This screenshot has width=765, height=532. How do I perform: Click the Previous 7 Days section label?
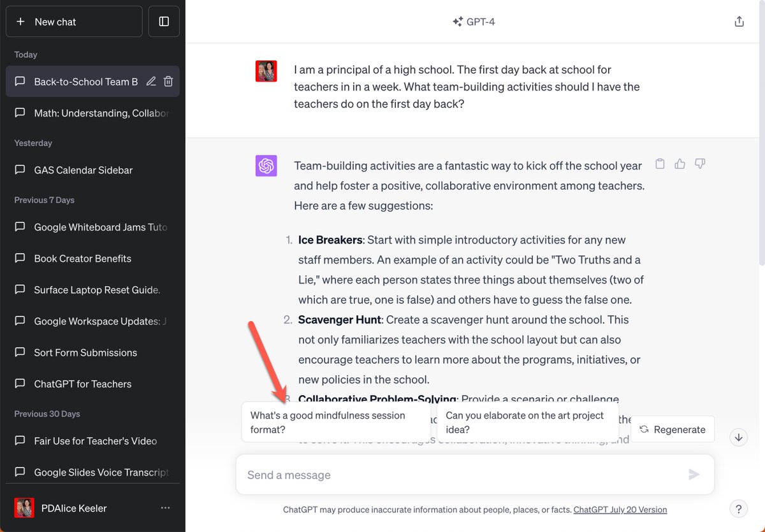[x=44, y=200]
